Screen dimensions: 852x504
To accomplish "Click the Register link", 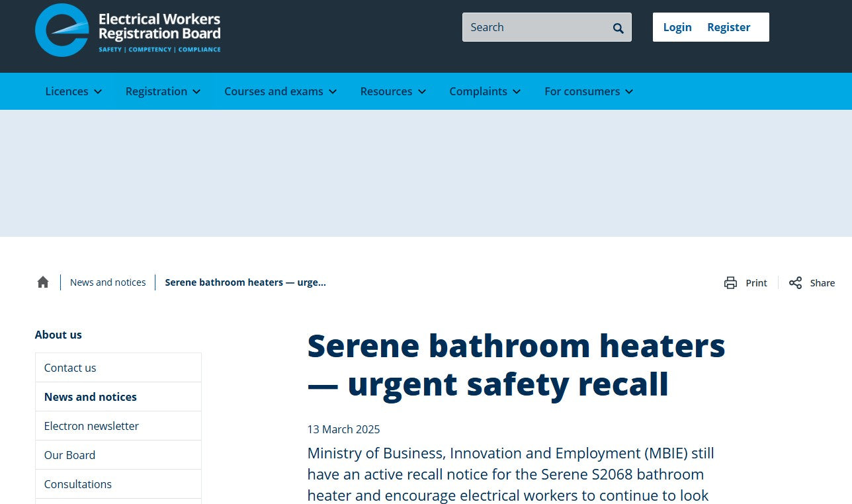I will click(x=728, y=27).
